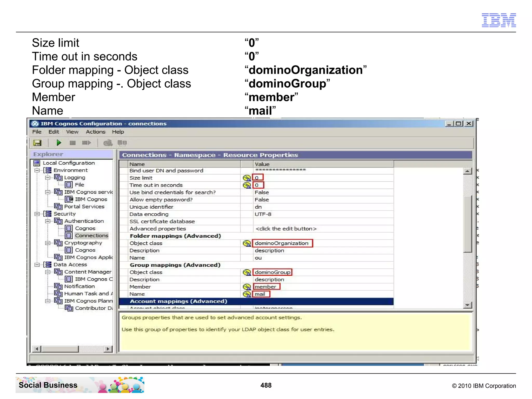Click the last grayed toolbar icon

(x=122, y=143)
